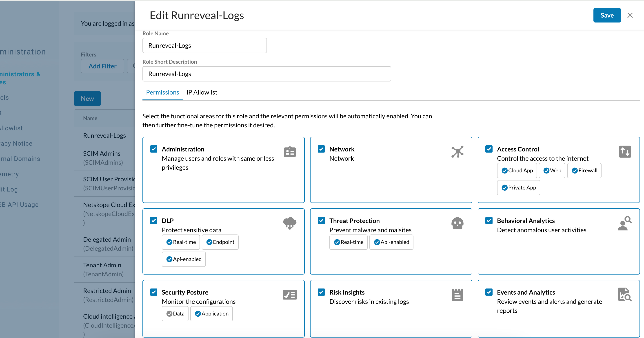Close the Edit Runreveal-Logs panel
Screen dimensions: 644x338
(630, 15)
